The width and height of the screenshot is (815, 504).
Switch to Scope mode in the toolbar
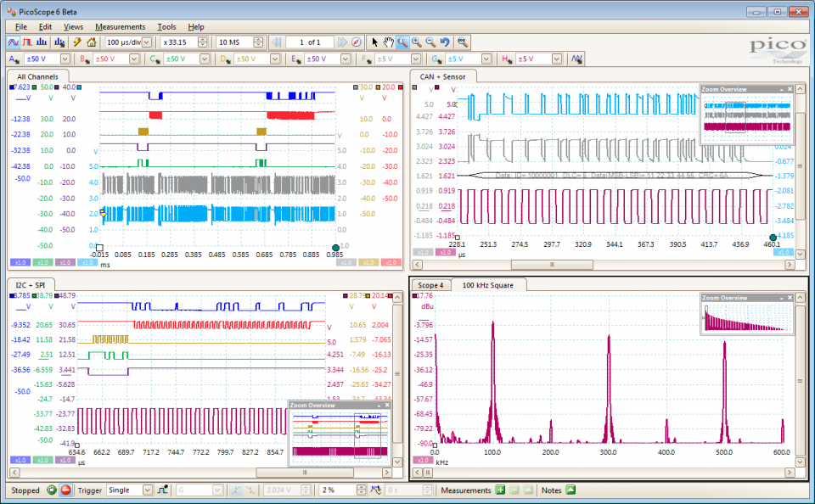13,42
